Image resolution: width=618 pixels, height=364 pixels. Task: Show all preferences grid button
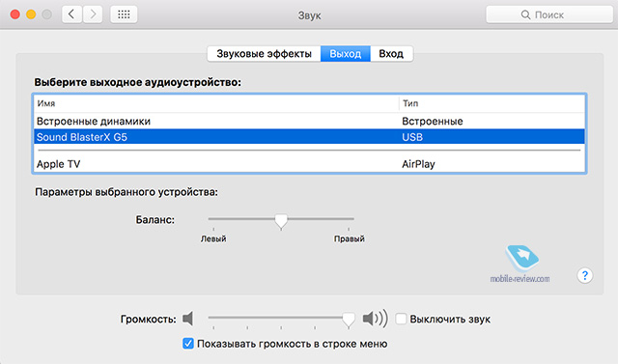pos(124,14)
